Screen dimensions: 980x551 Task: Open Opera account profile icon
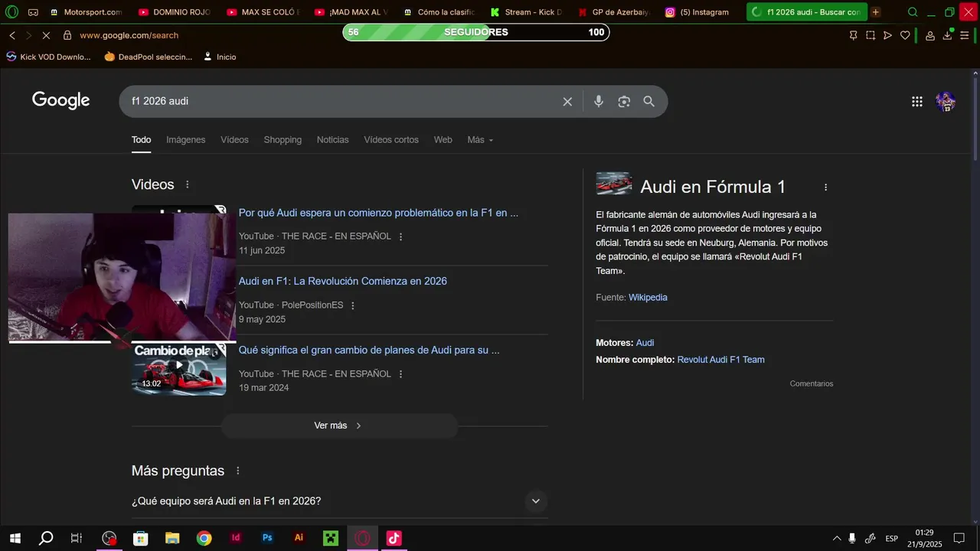(930, 35)
